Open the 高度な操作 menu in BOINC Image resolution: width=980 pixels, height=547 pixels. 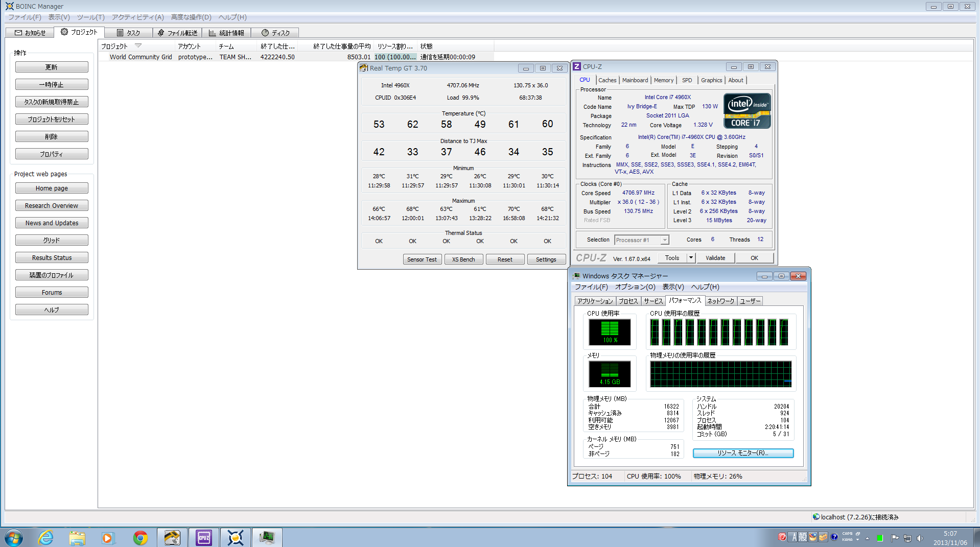tap(191, 17)
